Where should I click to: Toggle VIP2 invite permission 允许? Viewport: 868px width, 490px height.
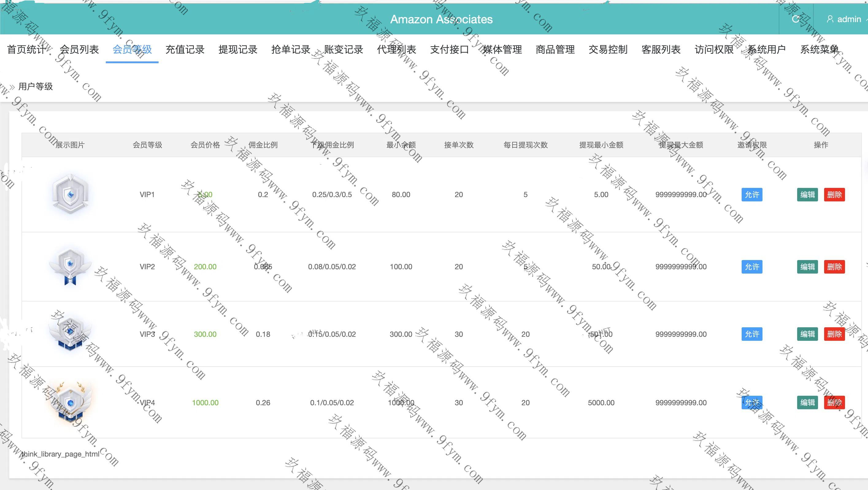pos(752,267)
